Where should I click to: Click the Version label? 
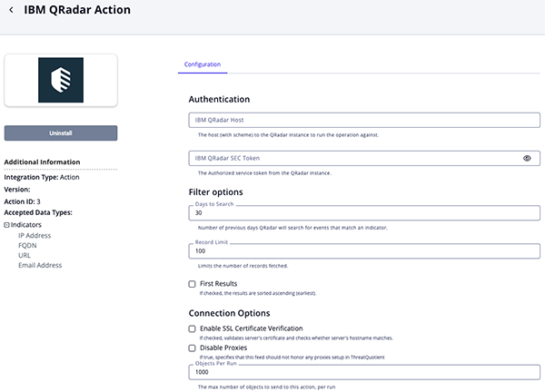[17, 190]
